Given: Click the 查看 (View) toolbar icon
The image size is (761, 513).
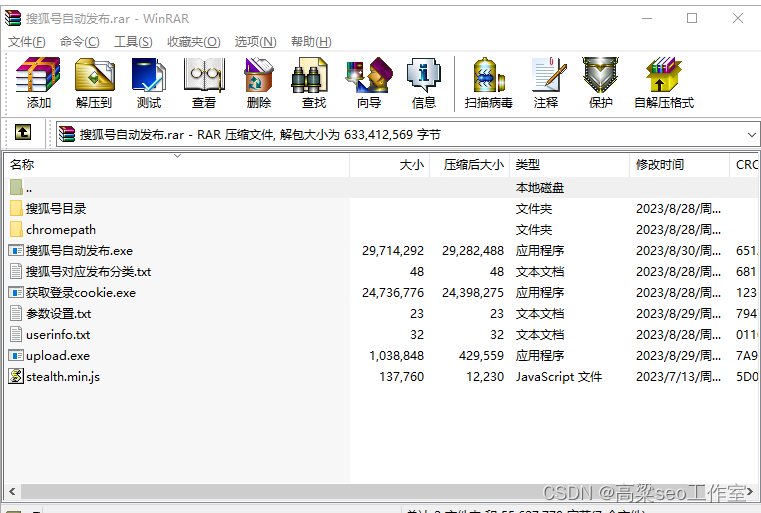Looking at the screenshot, I should click(204, 75).
